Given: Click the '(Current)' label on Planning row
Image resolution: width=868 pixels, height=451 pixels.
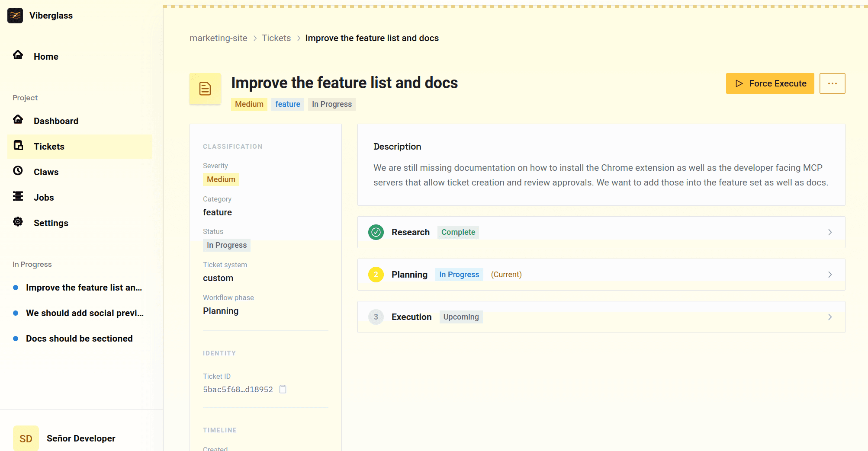Looking at the screenshot, I should (506, 275).
